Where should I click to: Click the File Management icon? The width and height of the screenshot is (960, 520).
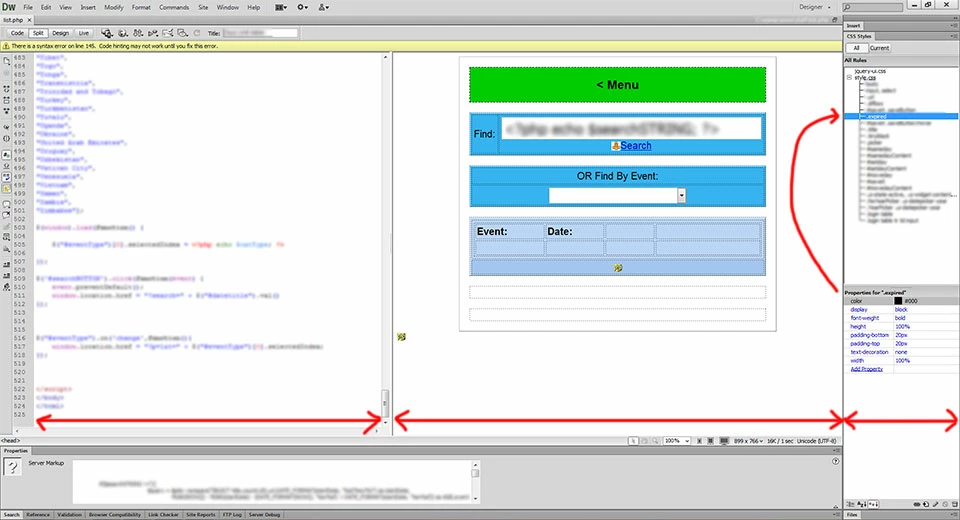click(138, 33)
